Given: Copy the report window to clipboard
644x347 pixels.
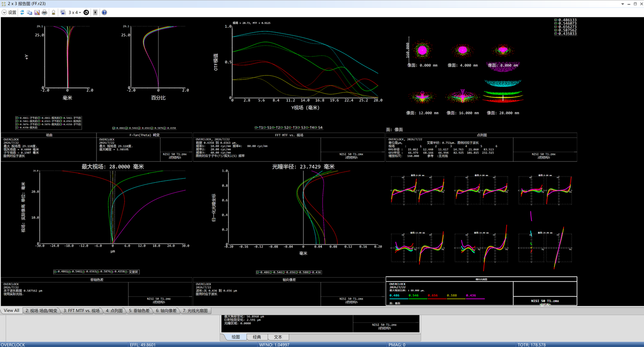Looking at the screenshot, I should click(30, 13).
